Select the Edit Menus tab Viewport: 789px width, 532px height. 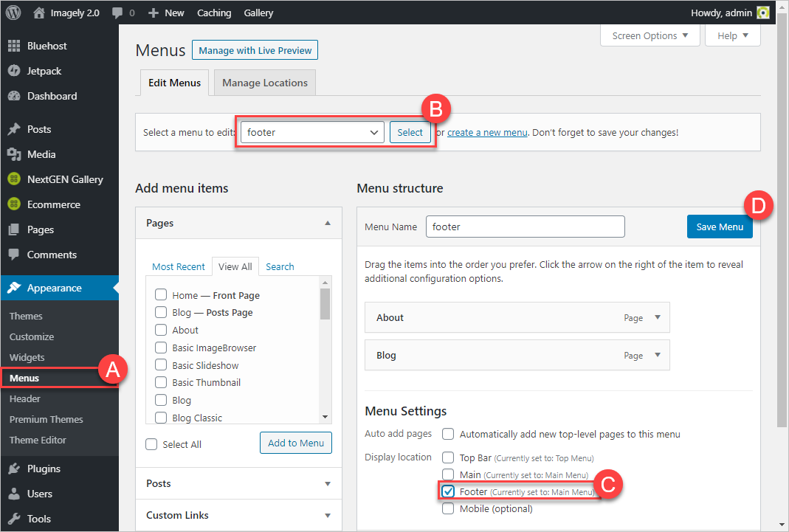174,83
